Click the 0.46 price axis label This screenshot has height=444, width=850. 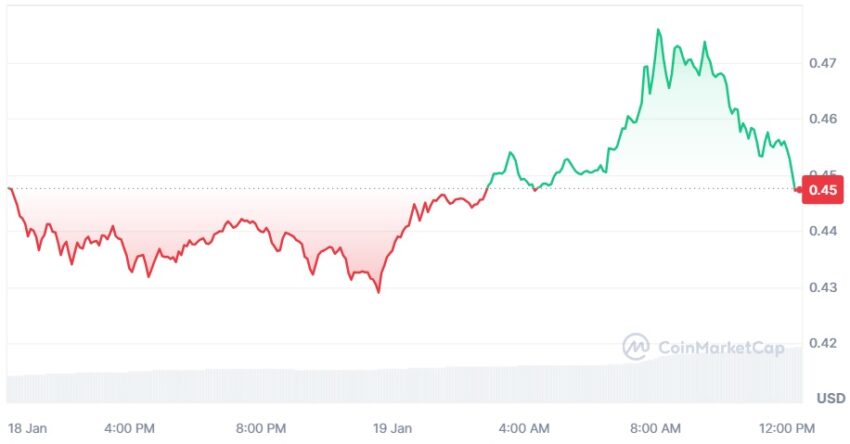pos(823,119)
